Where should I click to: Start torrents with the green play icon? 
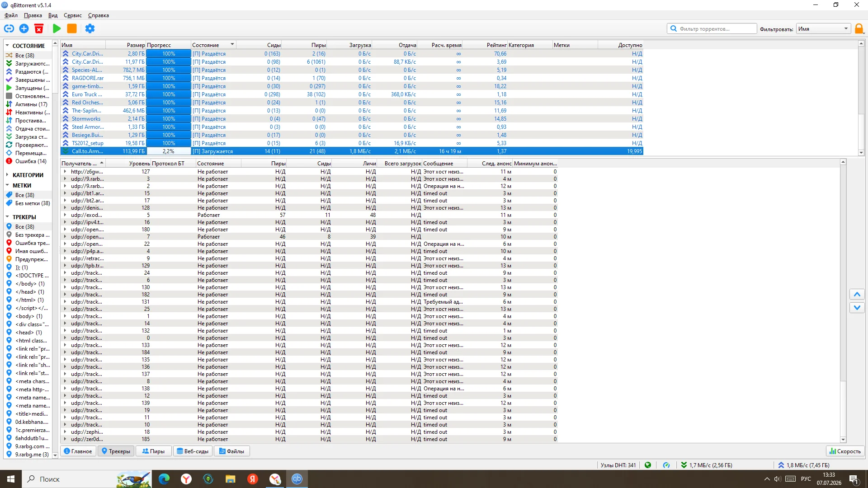click(57, 28)
